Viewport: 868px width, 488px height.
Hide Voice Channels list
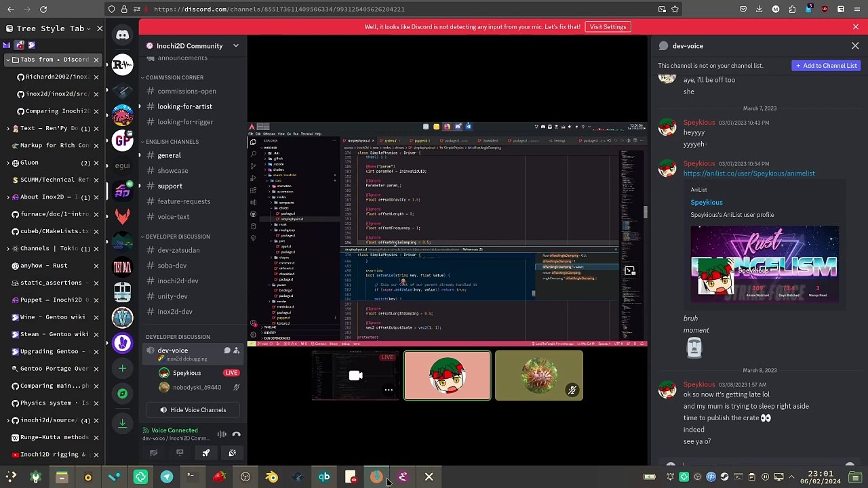(192, 410)
